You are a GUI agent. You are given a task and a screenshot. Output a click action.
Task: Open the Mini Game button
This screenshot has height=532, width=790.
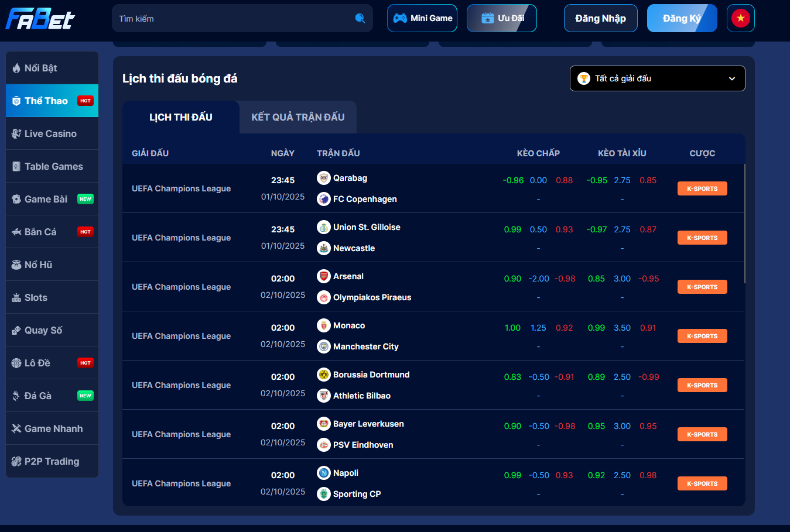(x=422, y=18)
